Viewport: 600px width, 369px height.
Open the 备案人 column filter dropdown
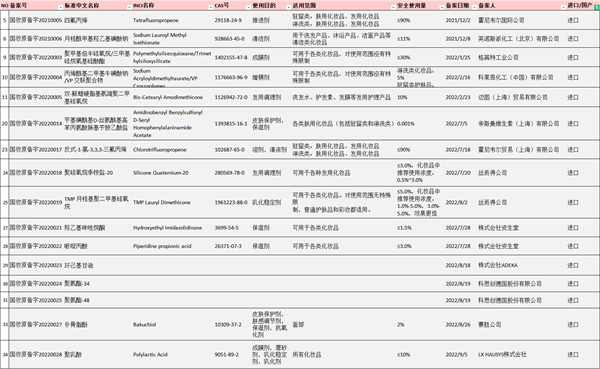point(563,7)
